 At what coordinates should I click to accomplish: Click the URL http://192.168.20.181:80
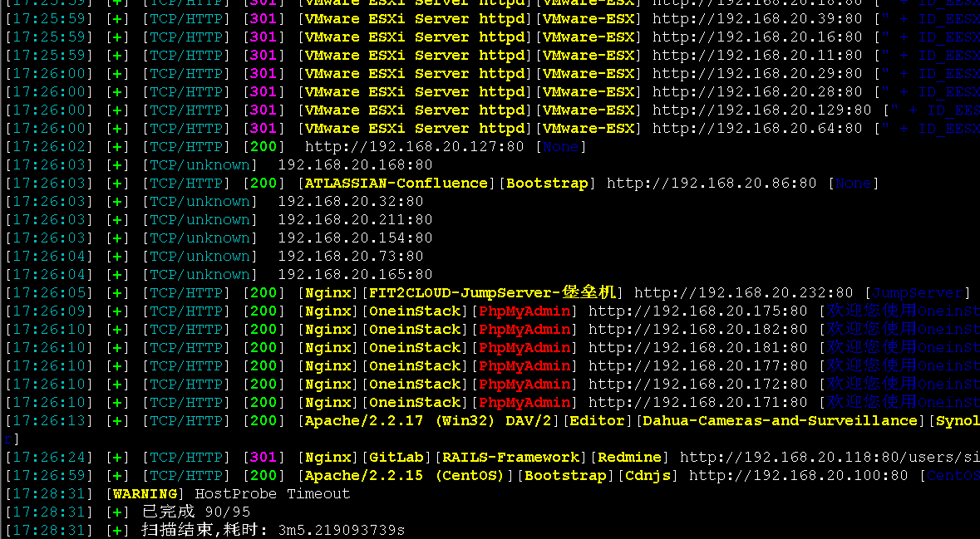pos(698,347)
